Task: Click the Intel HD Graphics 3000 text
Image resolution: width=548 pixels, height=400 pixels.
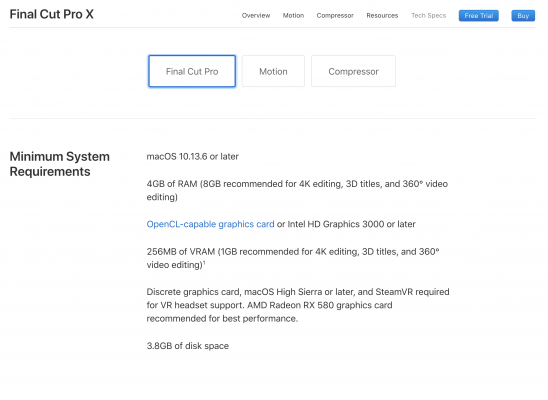Action: (x=336, y=224)
